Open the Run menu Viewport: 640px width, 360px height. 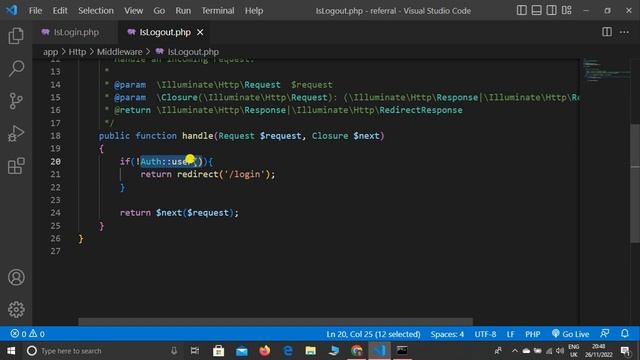coord(183,11)
